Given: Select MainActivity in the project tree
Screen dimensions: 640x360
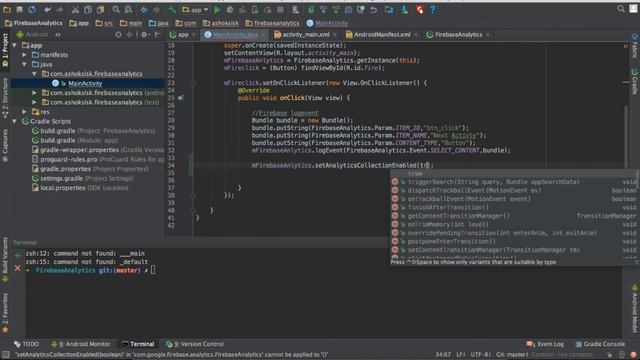Looking at the screenshot, I should pyautogui.click(x=85, y=83).
